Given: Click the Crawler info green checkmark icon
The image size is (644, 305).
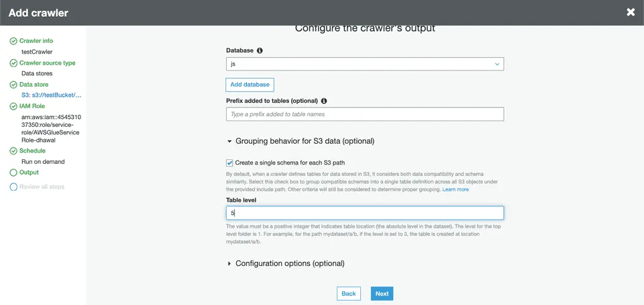Looking at the screenshot, I should tap(13, 41).
